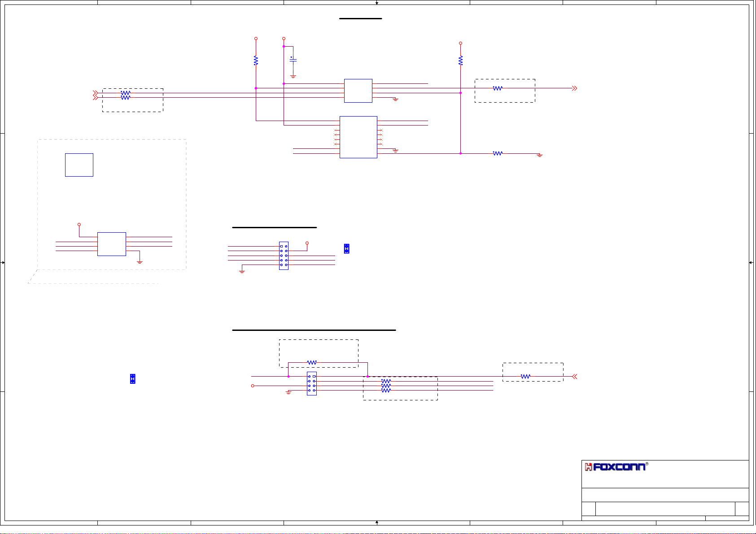
Task: Select the IC block inside gray dashed region
Action: (x=111, y=244)
